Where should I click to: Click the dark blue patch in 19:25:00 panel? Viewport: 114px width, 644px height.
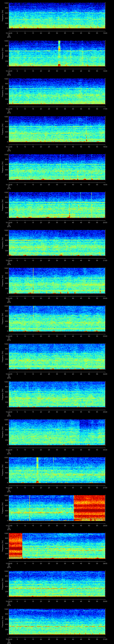click(92, 425)
